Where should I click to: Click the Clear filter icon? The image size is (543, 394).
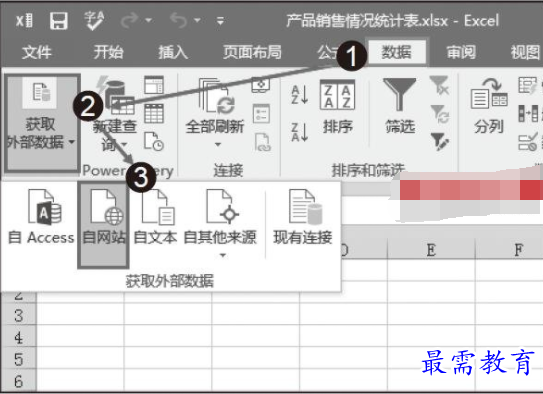click(x=440, y=85)
